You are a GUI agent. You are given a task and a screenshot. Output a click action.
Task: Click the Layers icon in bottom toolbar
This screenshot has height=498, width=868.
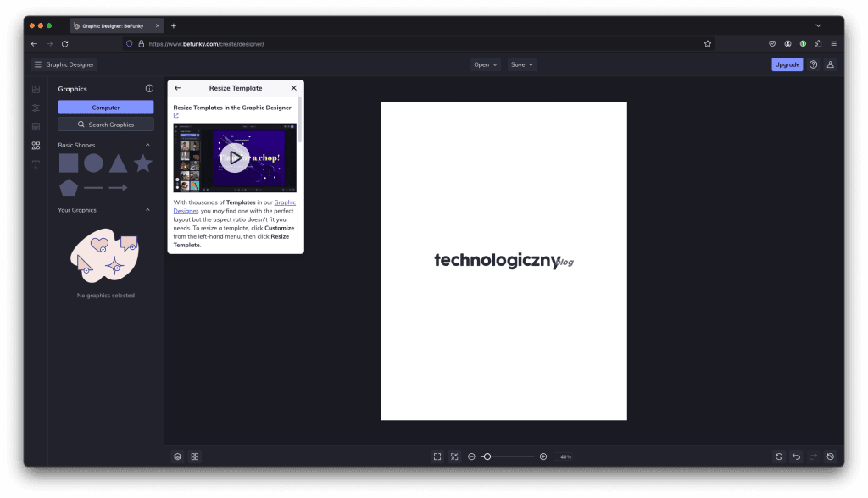(x=177, y=456)
